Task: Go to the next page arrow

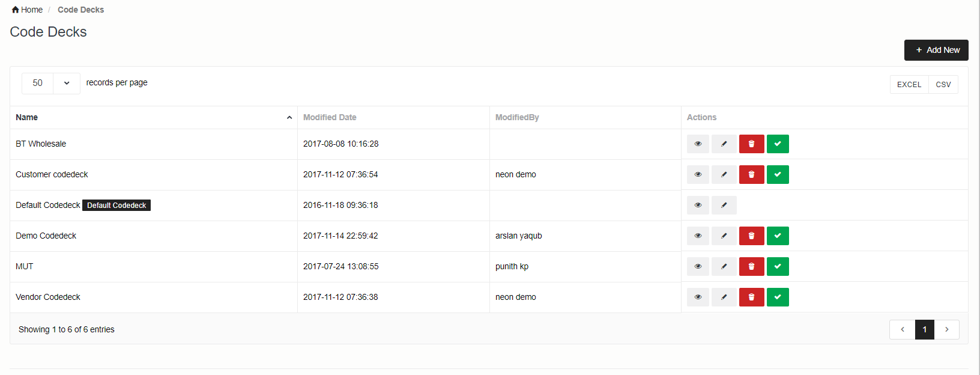Action: pos(946,330)
